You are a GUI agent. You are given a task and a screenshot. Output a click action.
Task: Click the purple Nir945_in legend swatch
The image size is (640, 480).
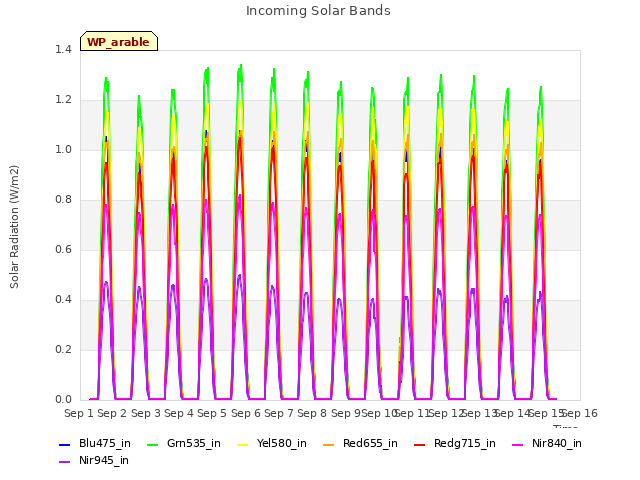(x=64, y=462)
